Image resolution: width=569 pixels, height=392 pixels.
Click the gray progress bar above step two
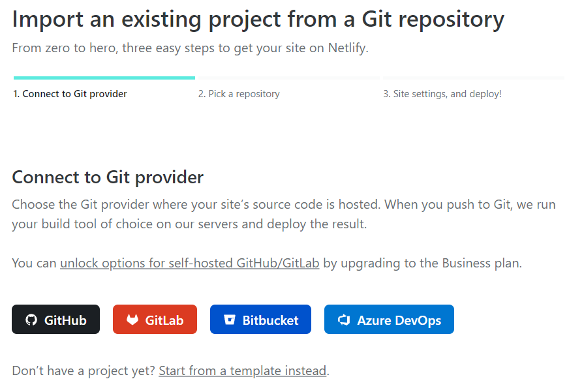[x=287, y=78]
